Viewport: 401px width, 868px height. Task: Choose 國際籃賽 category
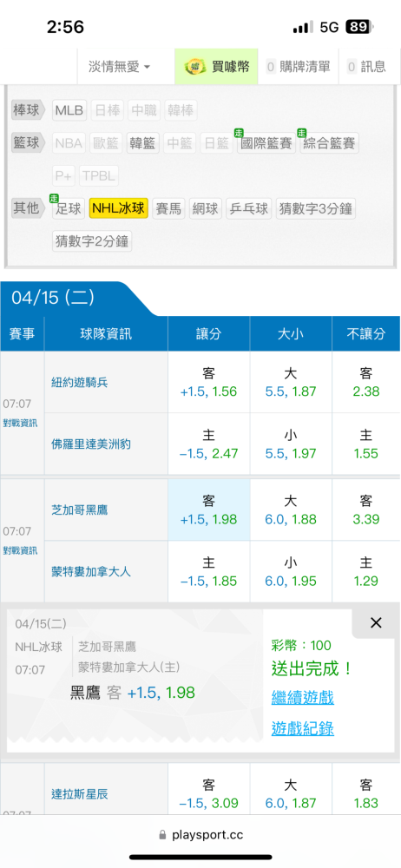tap(266, 143)
